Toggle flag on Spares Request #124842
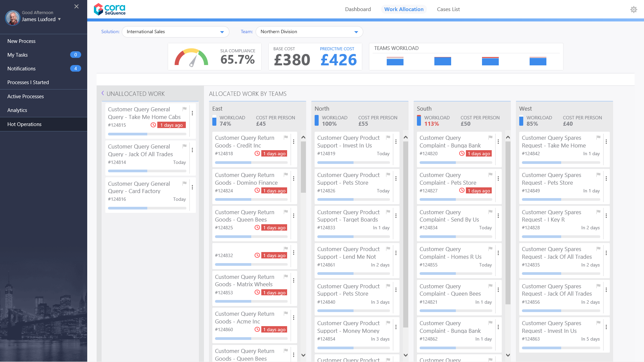This screenshot has height=362, width=644. [x=598, y=137]
